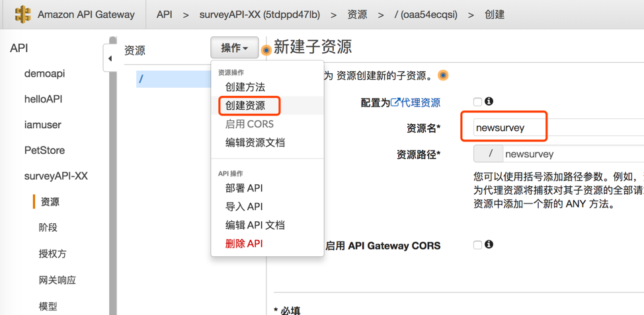Select surveyAPI-XX in the sidebar
The height and width of the screenshot is (315, 644).
[x=56, y=176]
